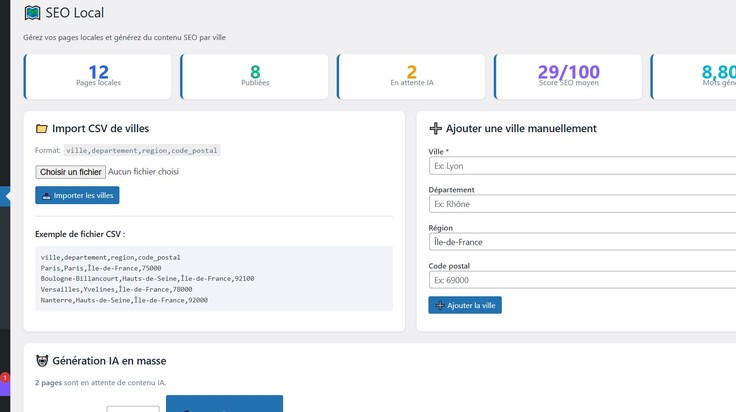
Task: Focus the Code postal field
Action: pyautogui.click(x=582, y=280)
